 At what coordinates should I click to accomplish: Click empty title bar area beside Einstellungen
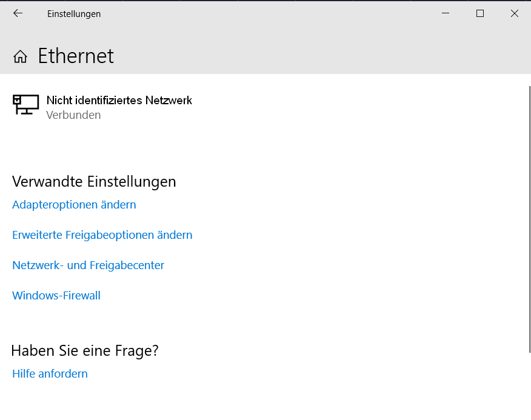tap(264, 13)
